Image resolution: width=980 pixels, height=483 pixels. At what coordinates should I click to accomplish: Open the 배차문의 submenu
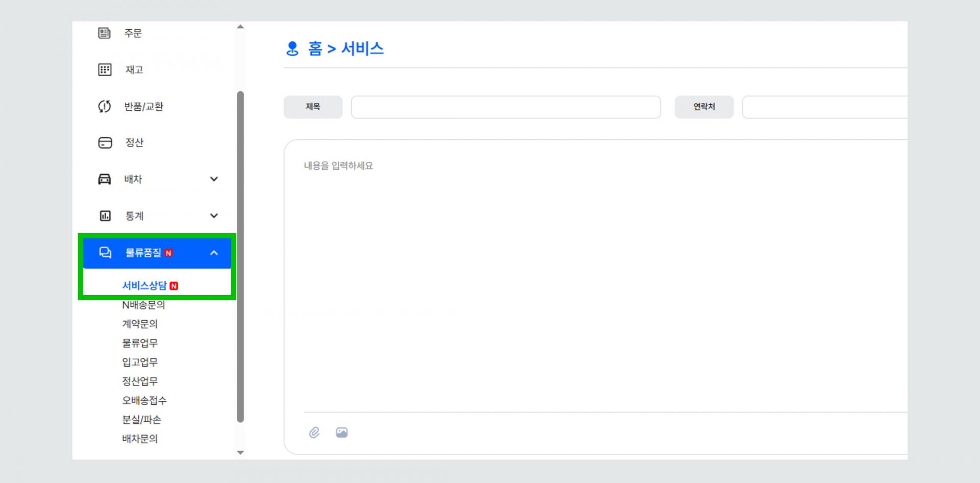coord(140,439)
